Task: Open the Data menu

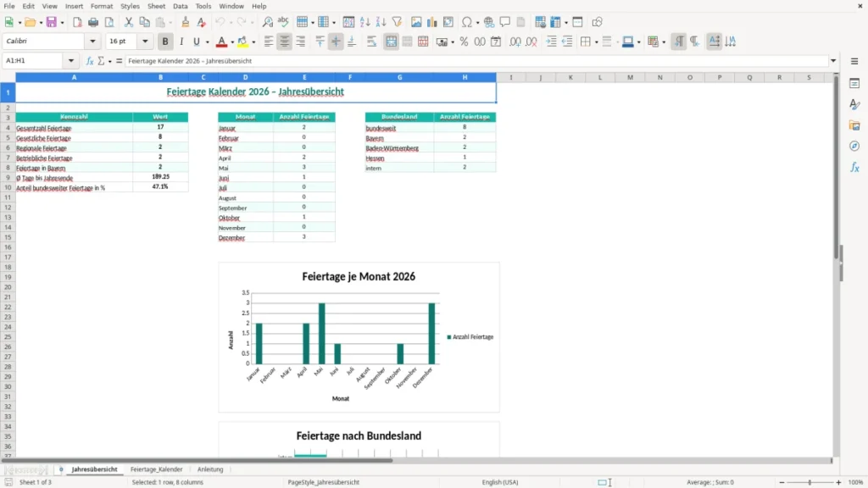Action: pos(180,6)
